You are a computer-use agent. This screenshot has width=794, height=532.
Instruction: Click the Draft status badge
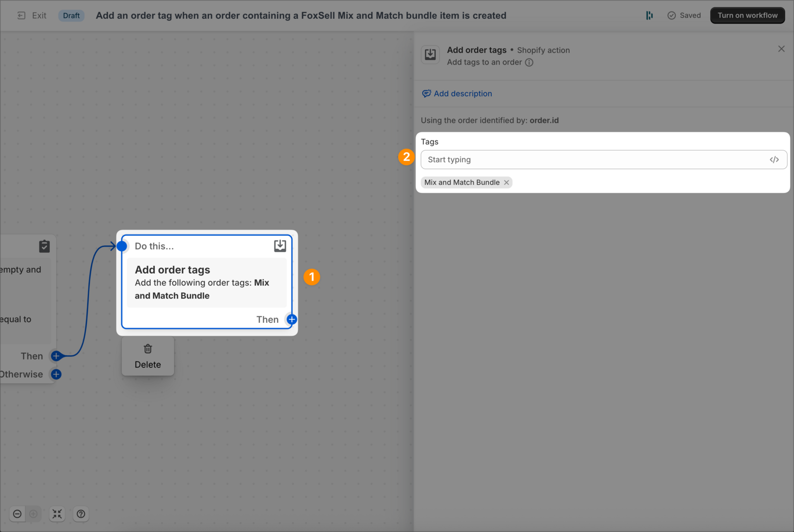(71, 15)
